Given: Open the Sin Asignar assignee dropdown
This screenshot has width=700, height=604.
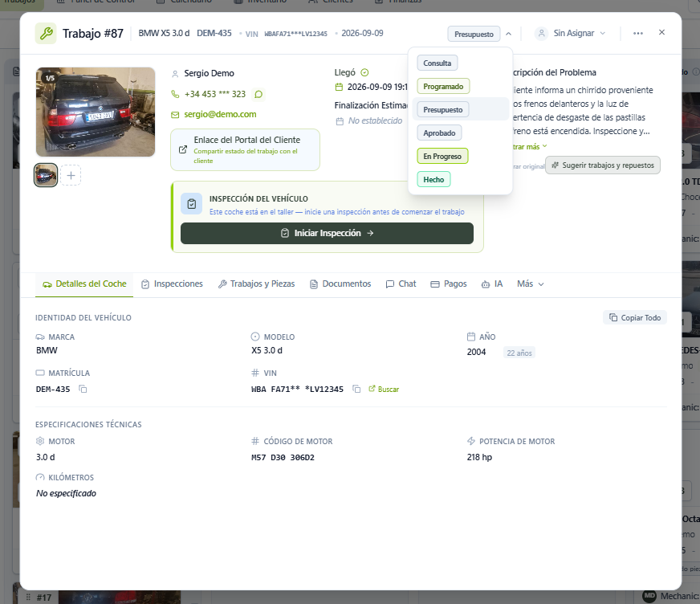Looking at the screenshot, I should pos(572,34).
